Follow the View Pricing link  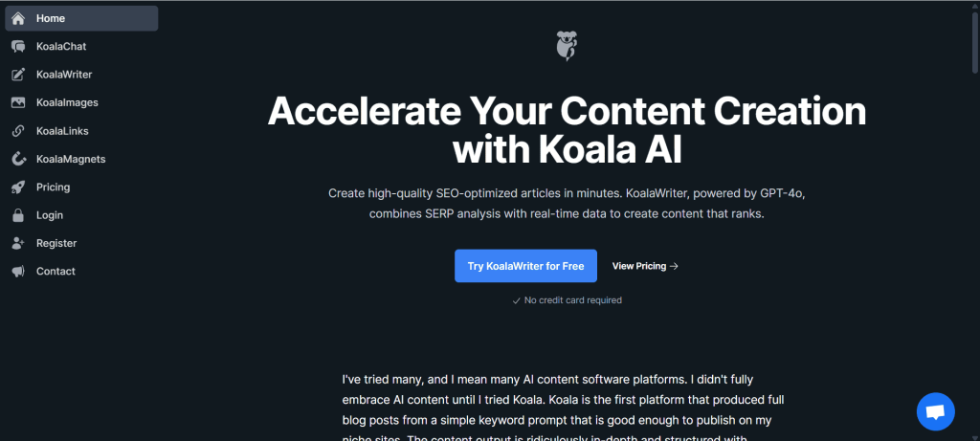tap(645, 266)
